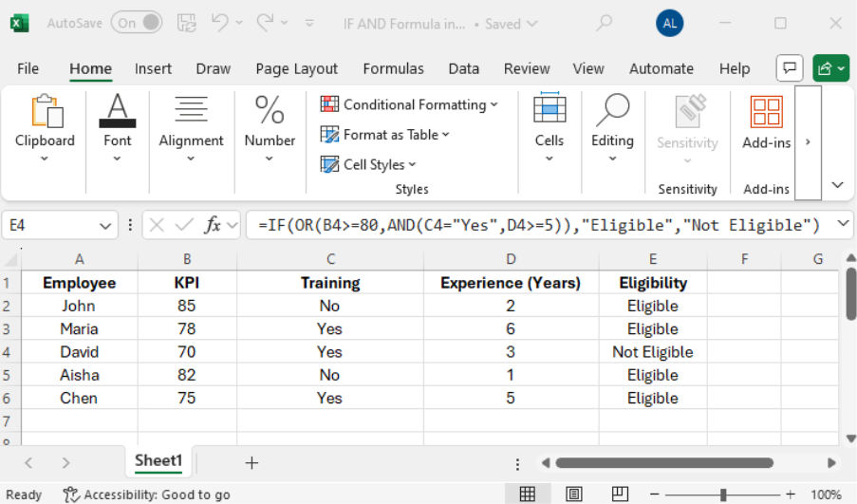
Task: Expand the formula bar chevron
Action: 844,224
